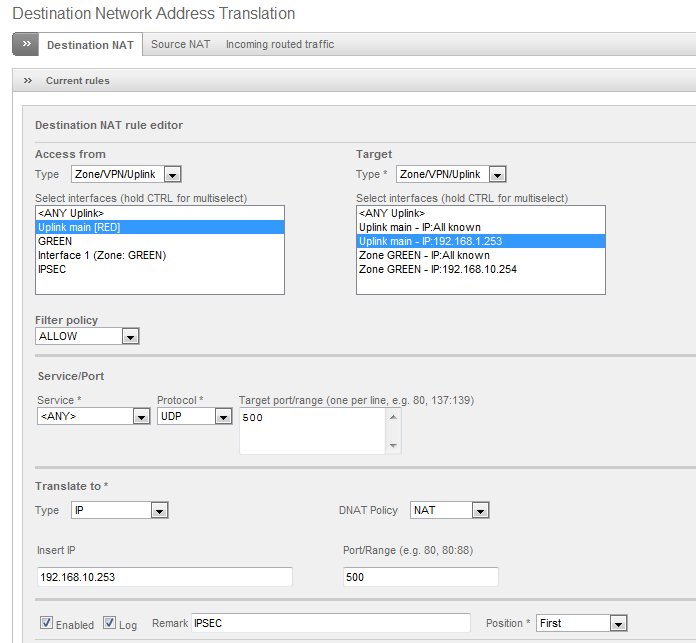Toggle the Log checkbox
Screen dimensions: 696x643
pyautogui.click(x=110, y=623)
